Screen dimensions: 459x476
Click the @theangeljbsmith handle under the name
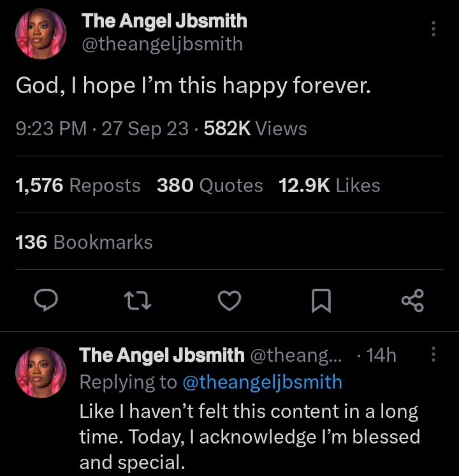coord(163,43)
